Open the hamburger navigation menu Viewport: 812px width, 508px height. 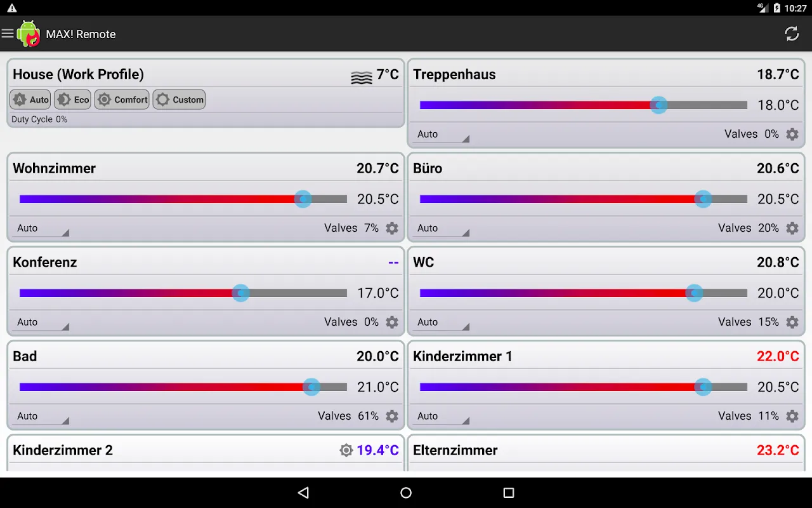(x=8, y=34)
